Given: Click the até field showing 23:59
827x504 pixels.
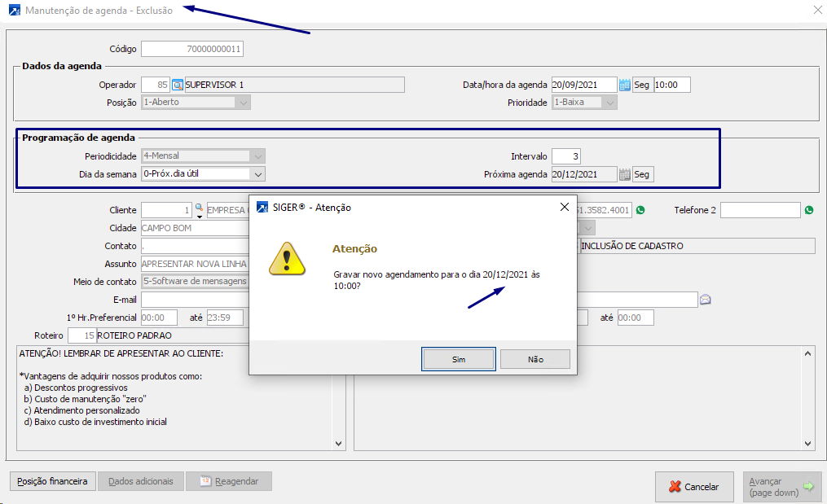Looking at the screenshot, I should coord(225,318).
